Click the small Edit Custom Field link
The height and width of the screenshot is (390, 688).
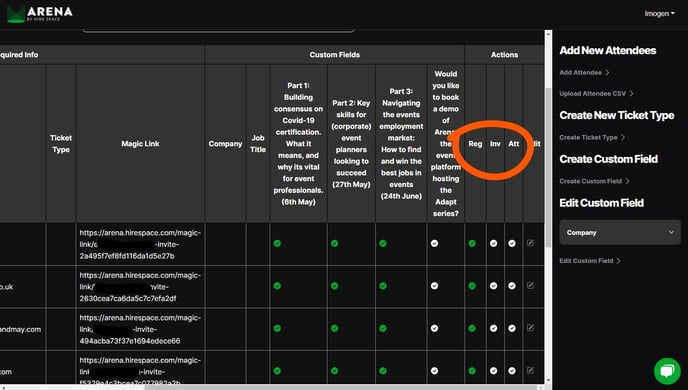coord(590,261)
